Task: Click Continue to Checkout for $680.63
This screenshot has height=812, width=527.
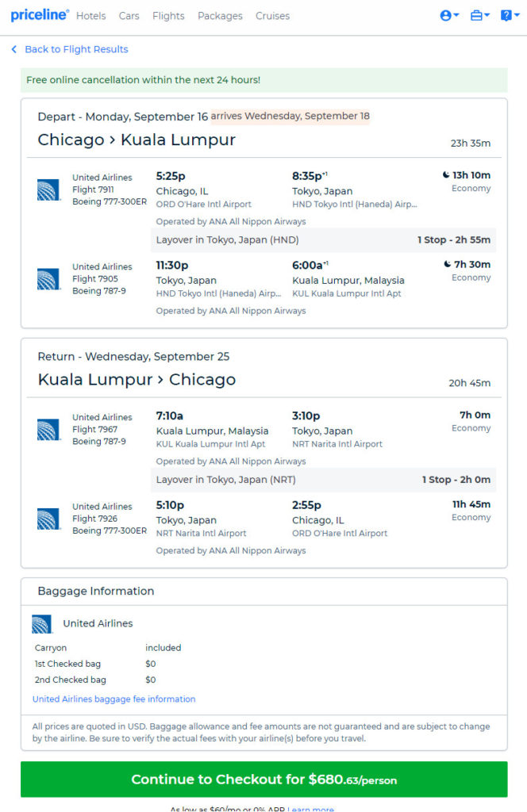Action: 263,779
